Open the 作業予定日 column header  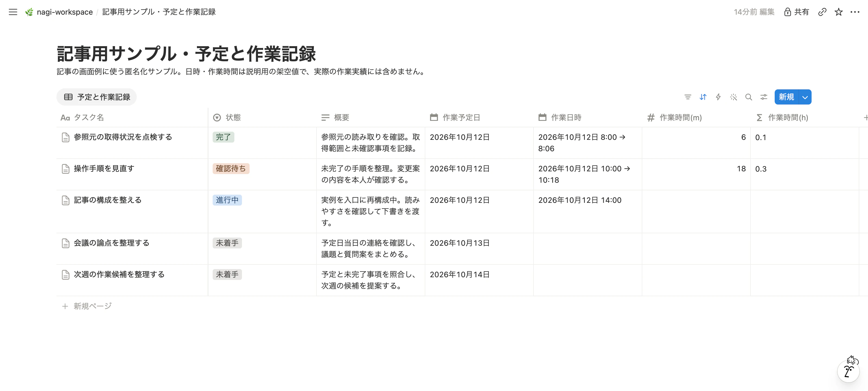479,118
